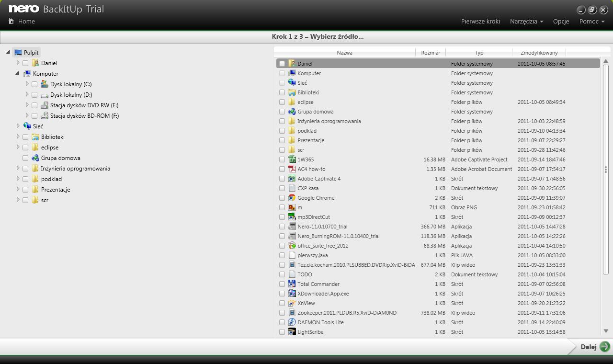Sort by the Rozmiar column header

(431, 53)
